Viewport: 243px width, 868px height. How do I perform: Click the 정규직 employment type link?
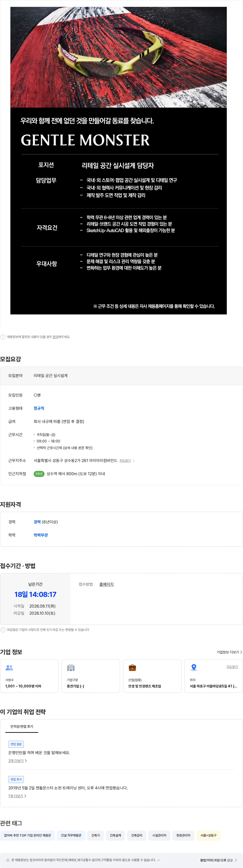39,408
